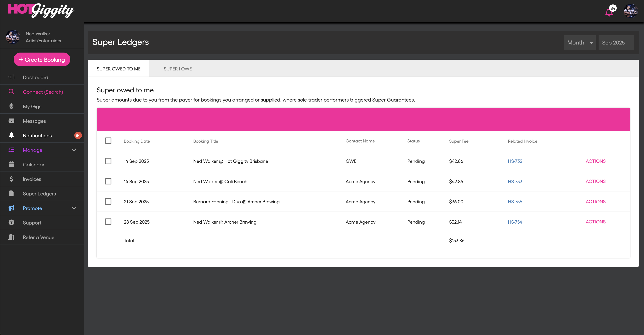Click the Invoices dollar sign icon
The height and width of the screenshot is (335, 644).
click(11, 179)
